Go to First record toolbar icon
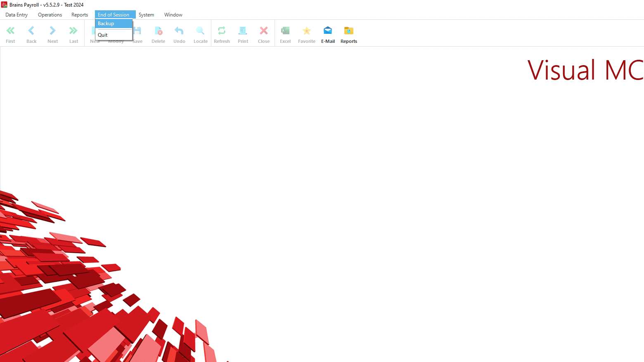Image resolution: width=644 pixels, height=362 pixels. pos(10,31)
